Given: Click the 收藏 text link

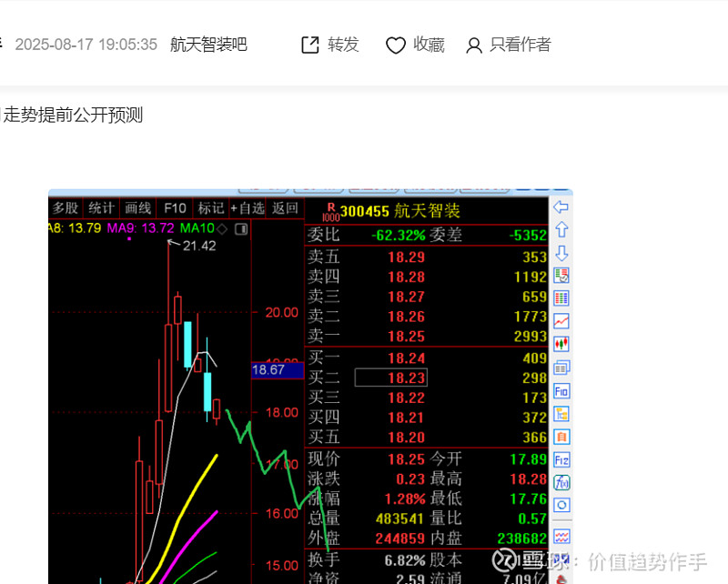Looking at the screenshot, I should 429,45.
